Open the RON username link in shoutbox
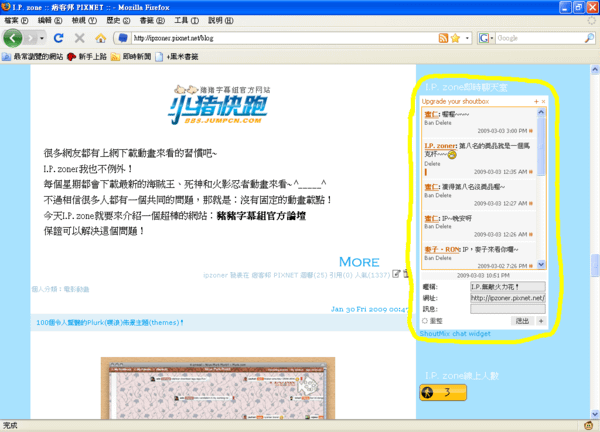 (442, 249)
